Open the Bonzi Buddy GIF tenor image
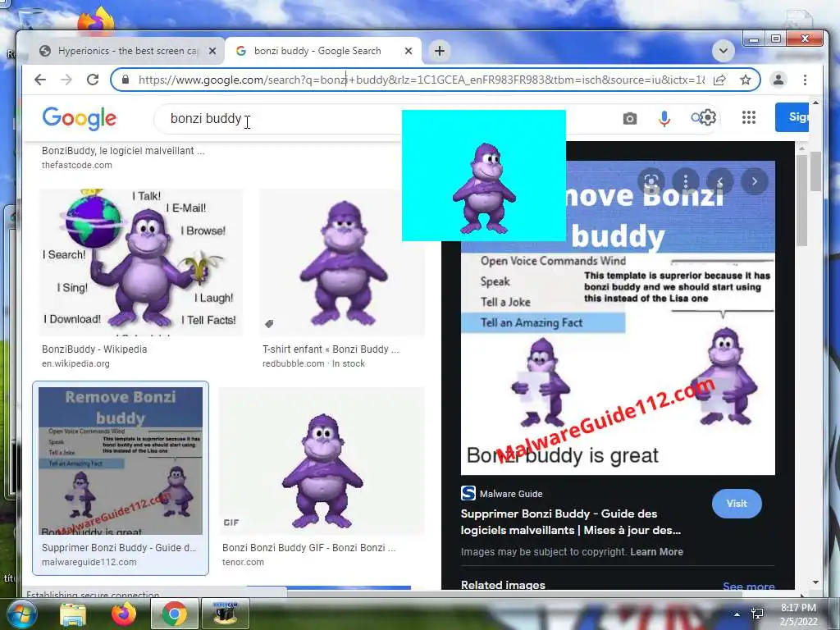Image resolution: width=840 pixels, height=630 pixels. (322, 461)
